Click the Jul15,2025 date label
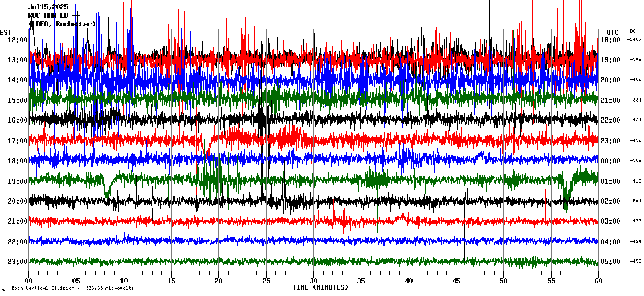The image size is (644, 296). click(48, 7)
